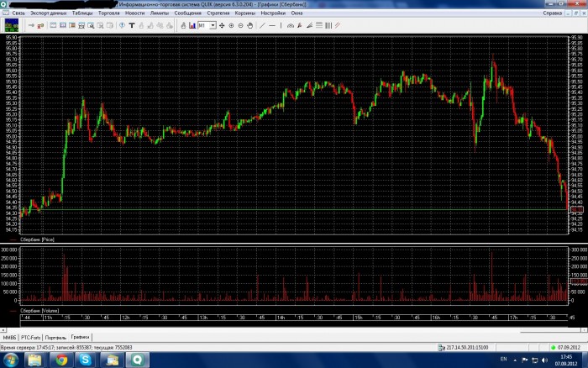The height and width of the screenshot is (368, 588).
Task: Switch to the Портфель tab
Action: [55, 338]
